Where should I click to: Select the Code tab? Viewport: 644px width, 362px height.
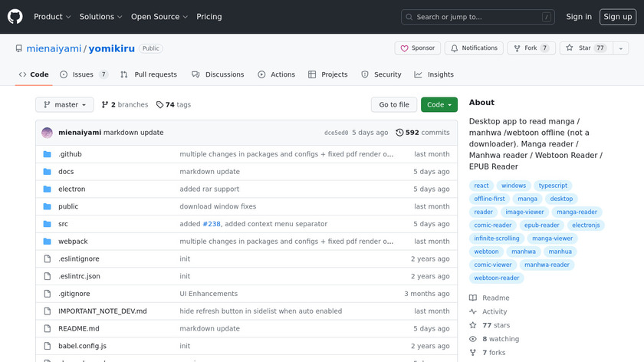[34, 74]
